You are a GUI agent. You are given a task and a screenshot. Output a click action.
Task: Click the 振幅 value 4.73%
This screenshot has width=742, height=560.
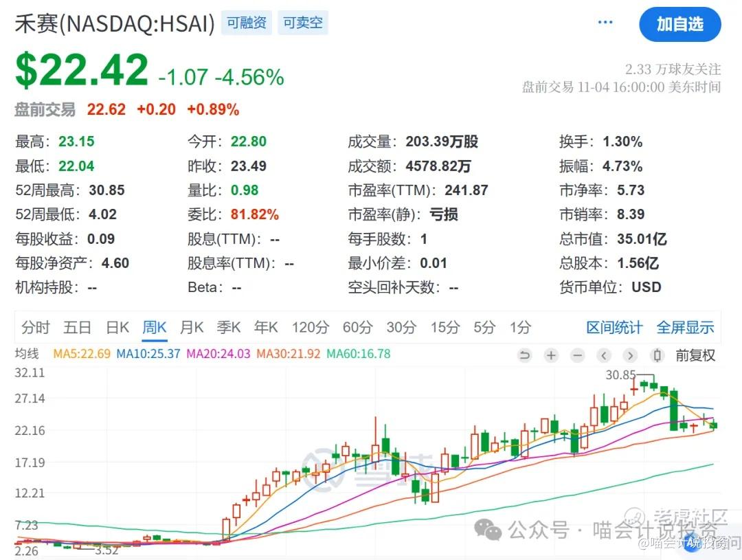(622, 166)
